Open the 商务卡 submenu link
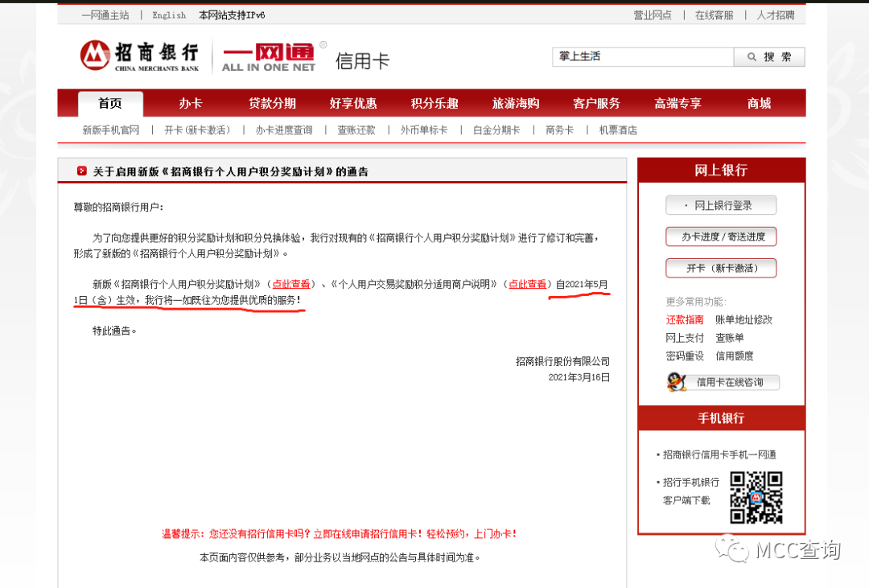The height and width of the screenshot is (588, 869). 559,130
